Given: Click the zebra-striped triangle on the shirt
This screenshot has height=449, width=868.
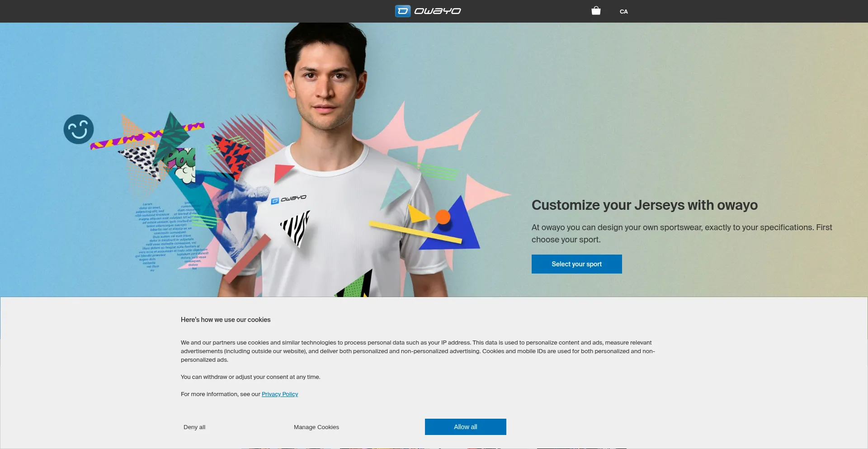Looking at the screenshot, I should coord(296,228).
